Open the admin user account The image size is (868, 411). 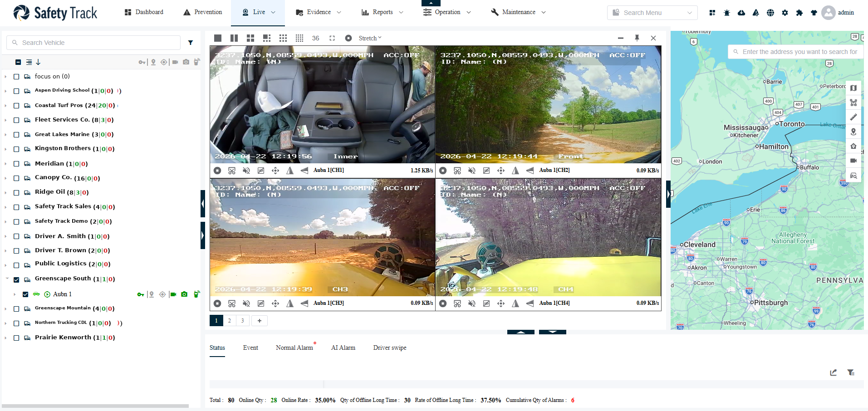tap(838, 13)
